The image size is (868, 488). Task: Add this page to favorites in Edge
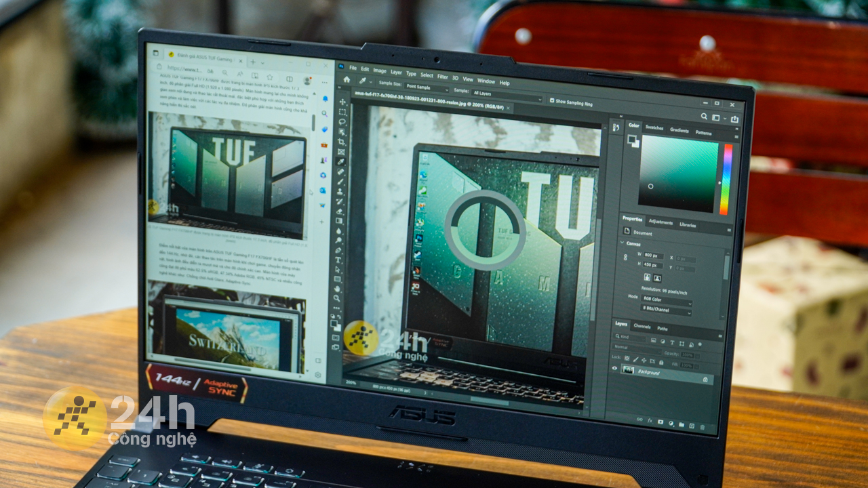tap(270, 77)
